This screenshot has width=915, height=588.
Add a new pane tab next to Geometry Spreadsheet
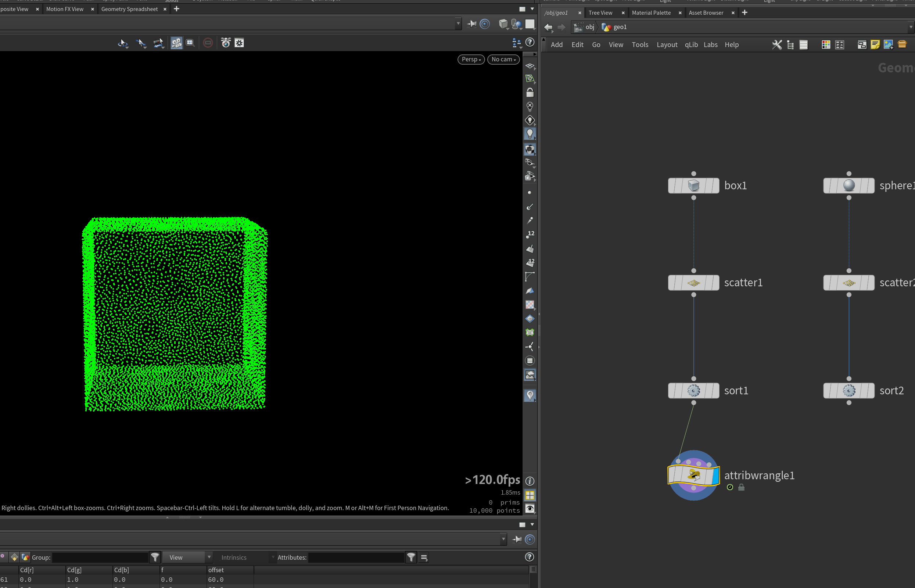click(x=176, y=9)
